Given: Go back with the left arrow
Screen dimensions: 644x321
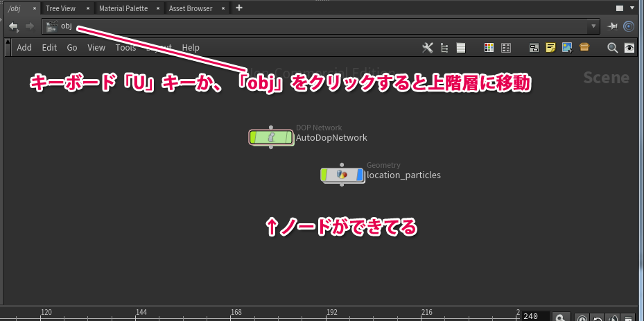Looking at the screenshot, I should coord(14,27).
